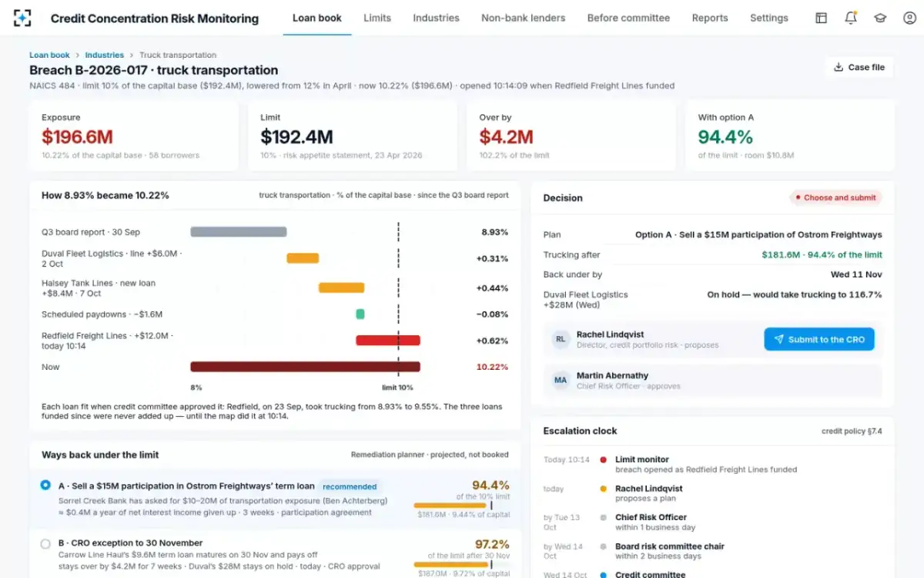
Task: Click option B's 97.2% progress bar
Action: (x=461, y=564)
